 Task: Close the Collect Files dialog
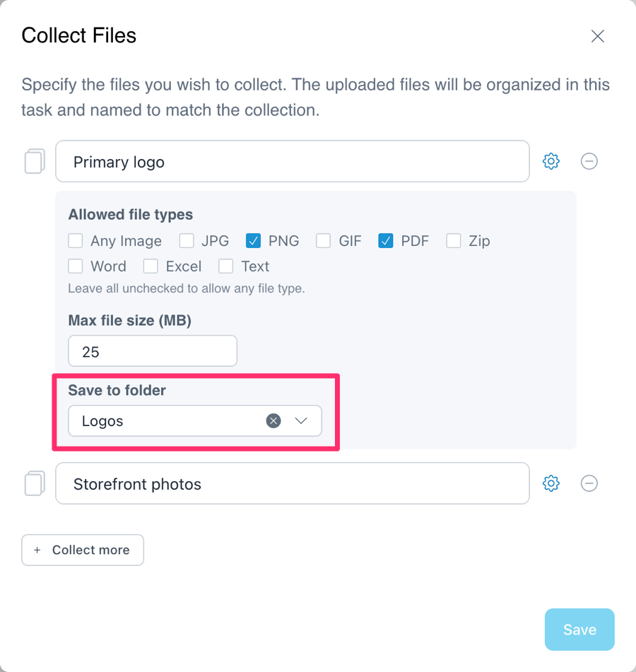(597, 36)
